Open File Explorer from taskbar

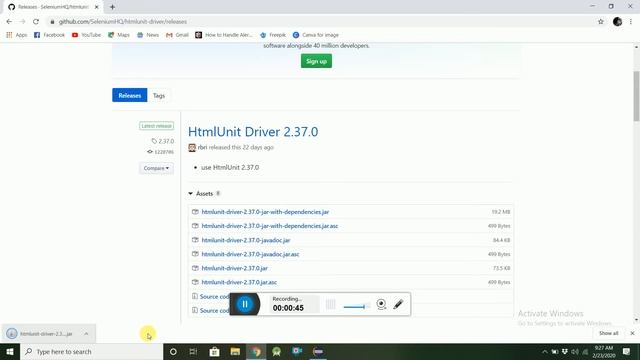pos(235,351)
